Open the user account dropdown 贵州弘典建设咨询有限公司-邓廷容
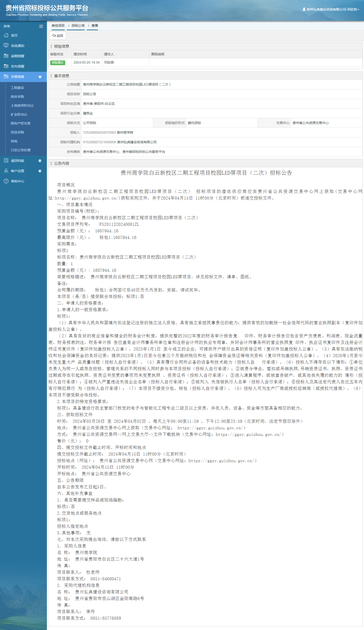Screen dimensions: 364x630 click(x=331, y=9)
